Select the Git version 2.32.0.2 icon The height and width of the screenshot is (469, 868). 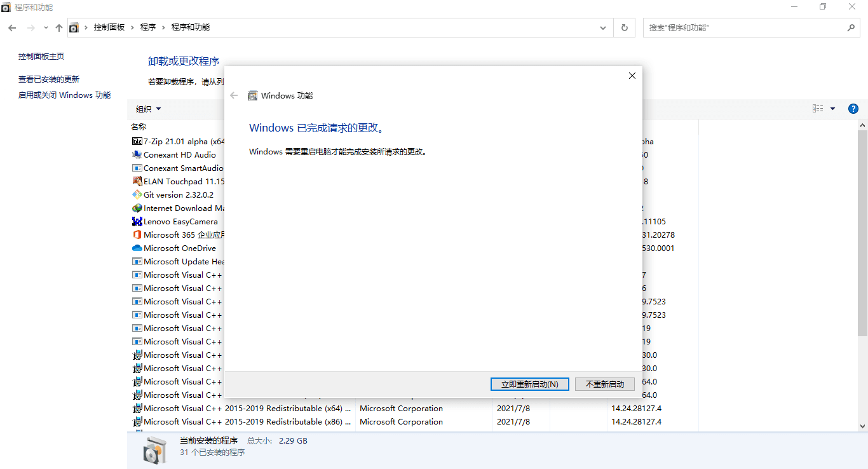tap(137, 194)
